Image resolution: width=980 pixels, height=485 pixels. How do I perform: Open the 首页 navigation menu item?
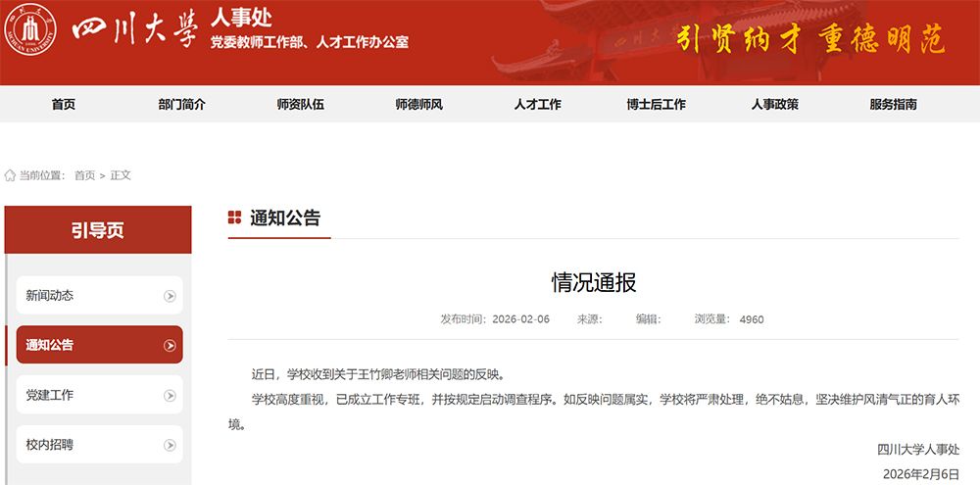point(64,105)
